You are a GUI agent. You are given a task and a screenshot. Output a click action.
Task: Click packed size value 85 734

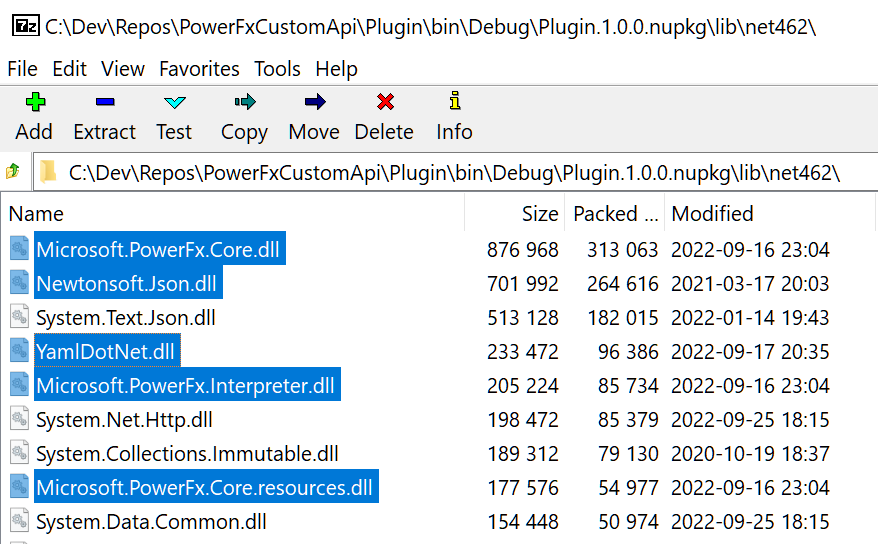628,386
